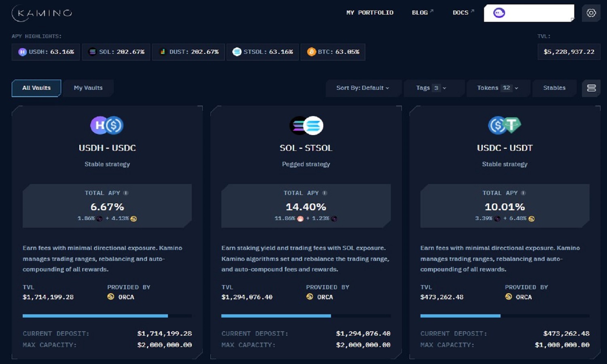Click the USDC-USDT pair token icon
Image resolution: width=607 pixels, height=364 pixels.
click(505, 125)
